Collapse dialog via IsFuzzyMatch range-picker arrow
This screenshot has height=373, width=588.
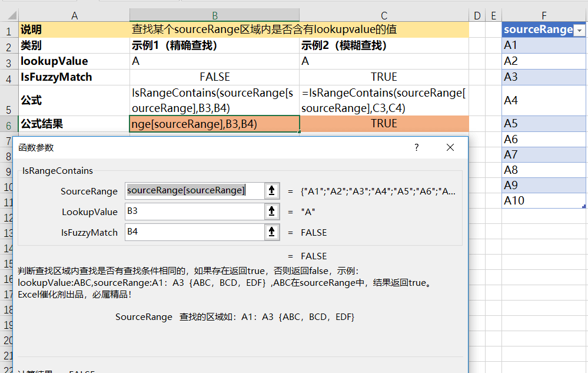(x=272, y=232)
